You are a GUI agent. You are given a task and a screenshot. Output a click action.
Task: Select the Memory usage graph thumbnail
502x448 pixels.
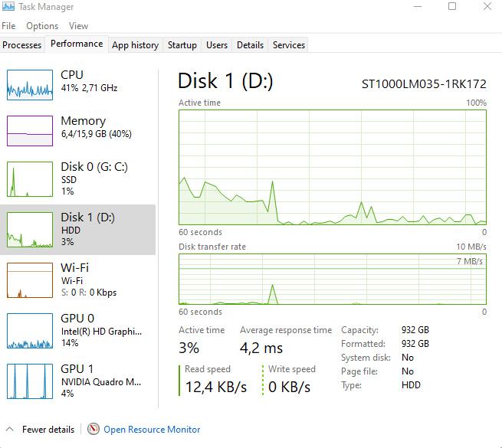tap(30, 130)
